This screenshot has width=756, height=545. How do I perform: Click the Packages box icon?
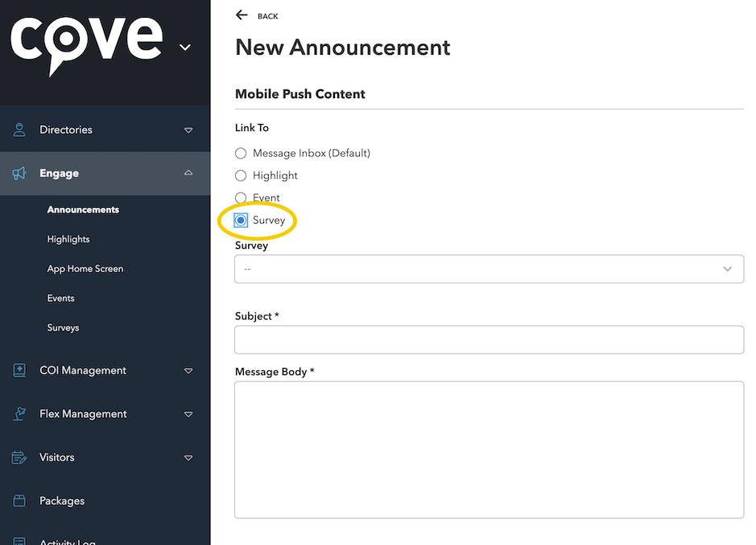19,501
